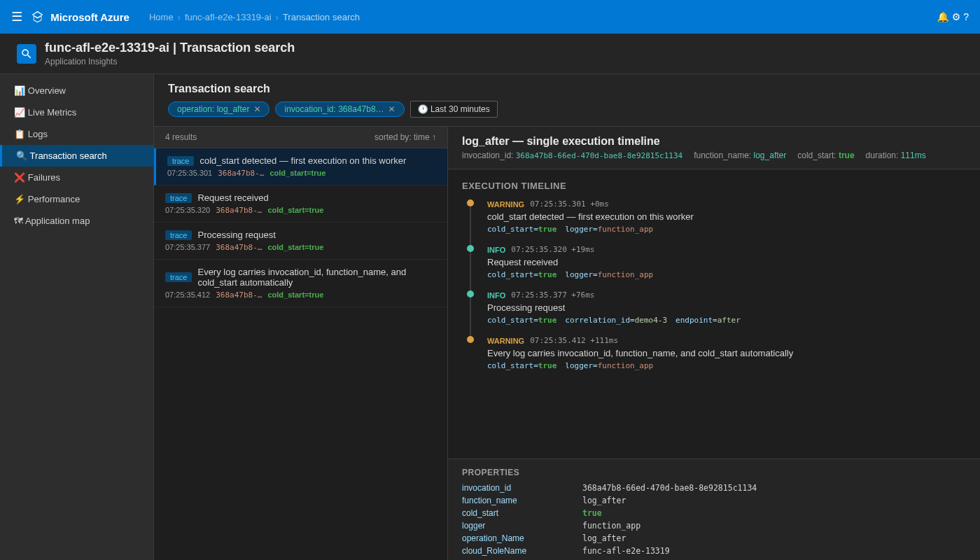Click the logger property value function_app
The height and width of the screenshot is (560, 980).
coord(611,526)
